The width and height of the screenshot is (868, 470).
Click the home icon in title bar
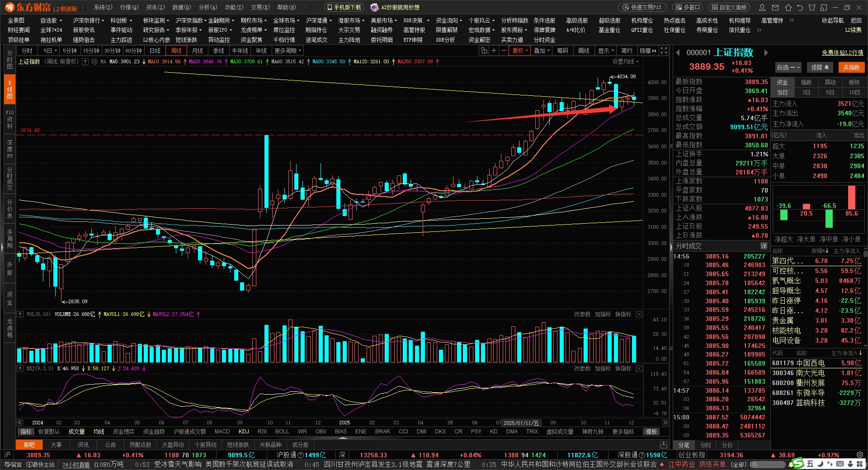[788, 8]
